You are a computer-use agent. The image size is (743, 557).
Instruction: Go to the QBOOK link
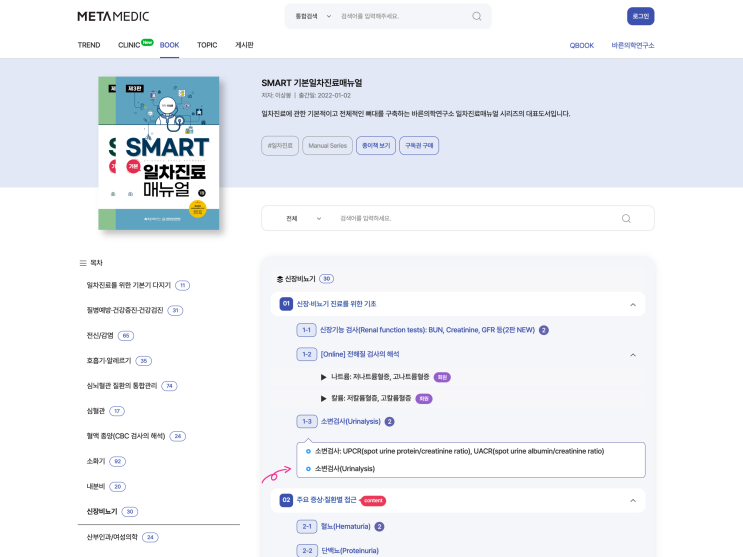tap(581, 46)
